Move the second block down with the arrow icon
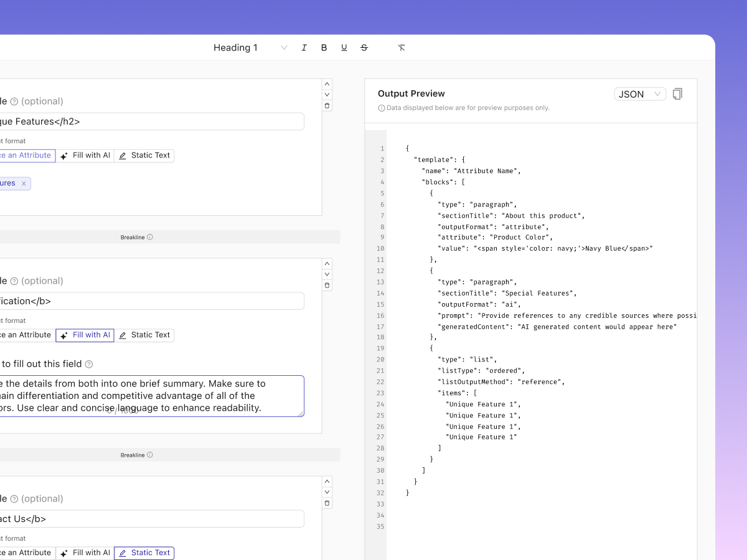Image resolution: width=747 pixels, height=560 pixels. click(x=327, y=274)
